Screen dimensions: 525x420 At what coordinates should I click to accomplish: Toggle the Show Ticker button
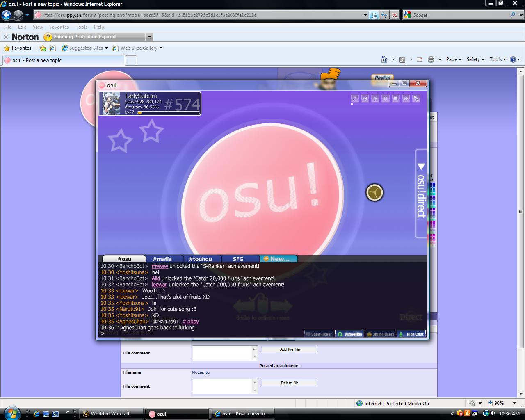pyautogui.click(x=319, y=334)
